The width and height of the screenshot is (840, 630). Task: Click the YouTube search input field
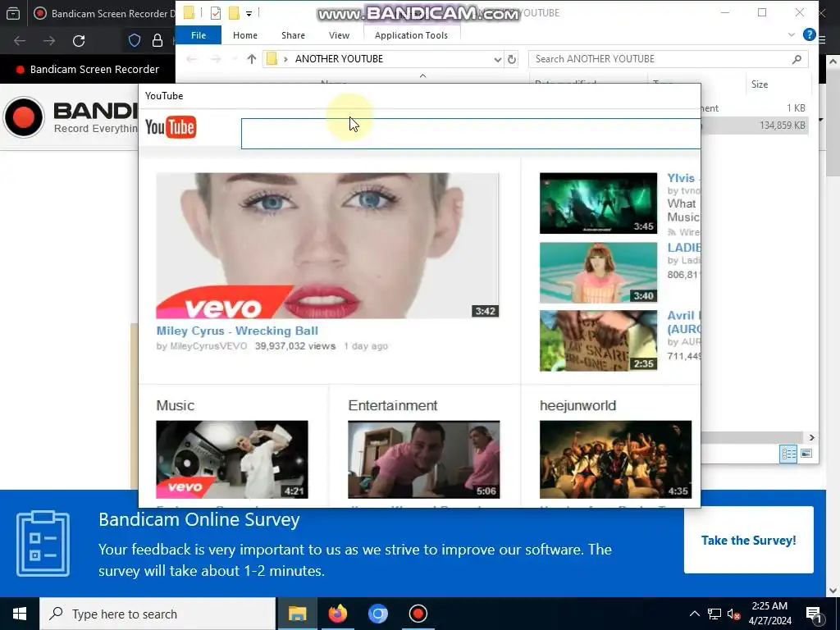(470, 134)
